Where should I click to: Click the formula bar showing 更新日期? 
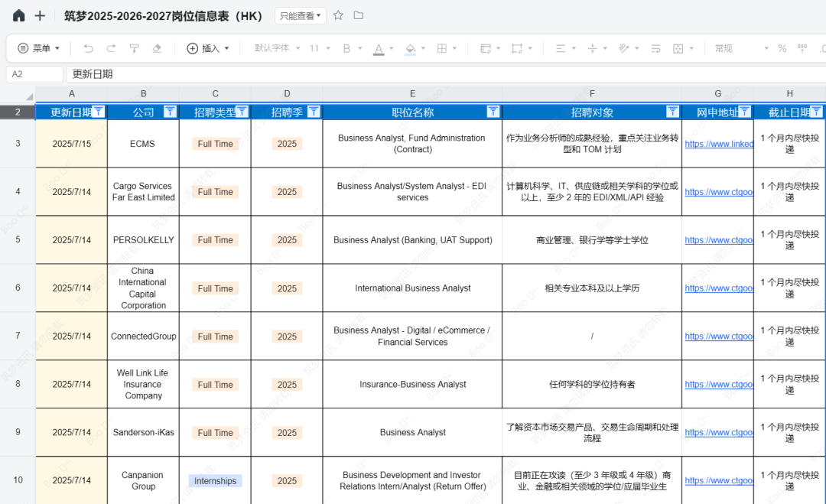click(x=446, y=74)
